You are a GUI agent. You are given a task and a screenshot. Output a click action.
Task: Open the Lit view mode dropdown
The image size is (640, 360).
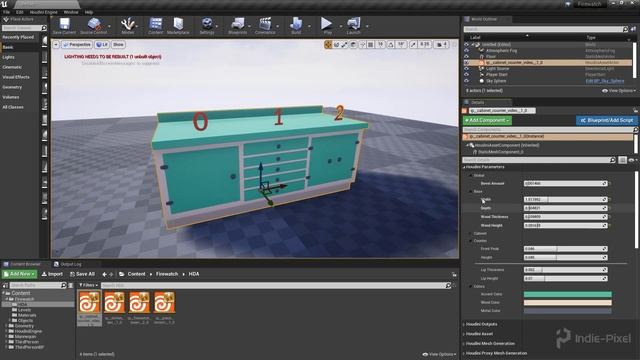(102, 44)
